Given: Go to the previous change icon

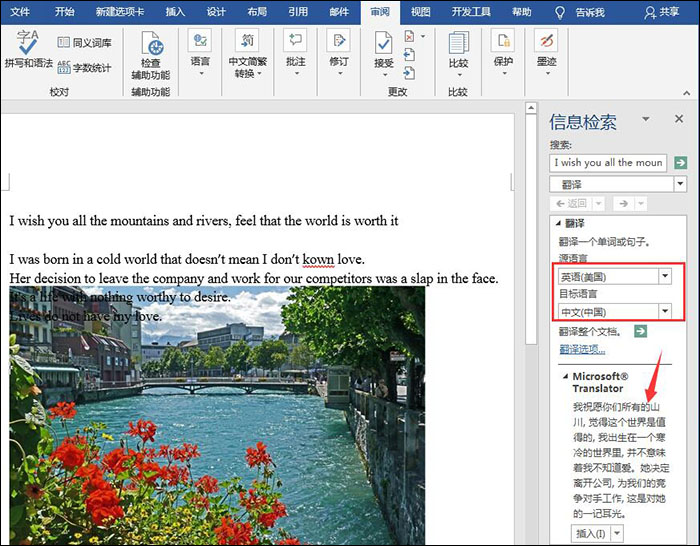Looking at the screenshot, I should click(409, 54).
